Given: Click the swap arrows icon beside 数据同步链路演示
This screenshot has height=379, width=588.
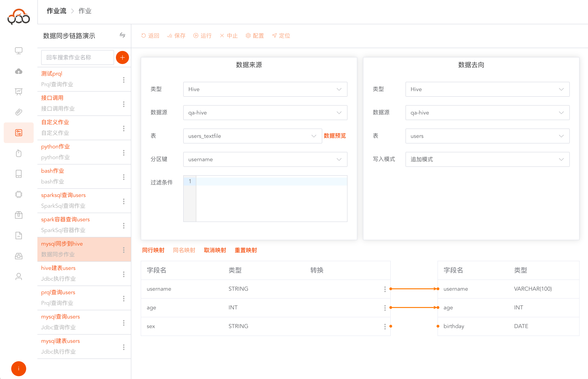Looking at the screenshot, I should pyautogui.click(x=122, y=35).
